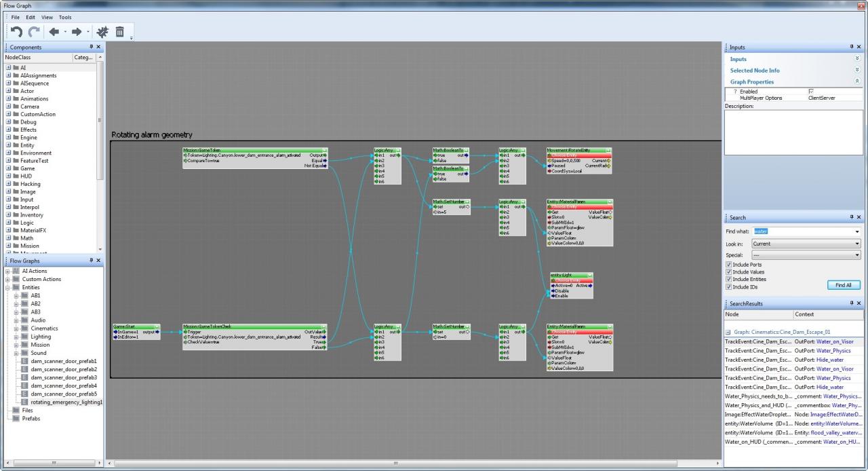Click the Redo arrow icon
868x471 pixels.
pyautogui.click(x=35, y=31)
